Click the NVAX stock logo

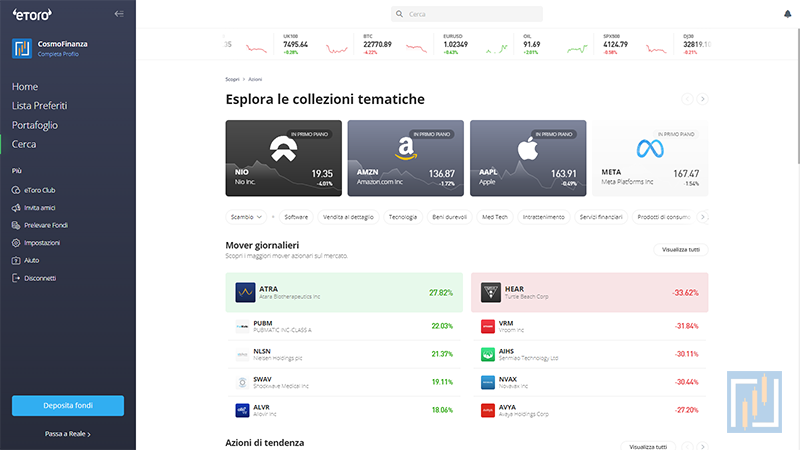click(488, 382)
